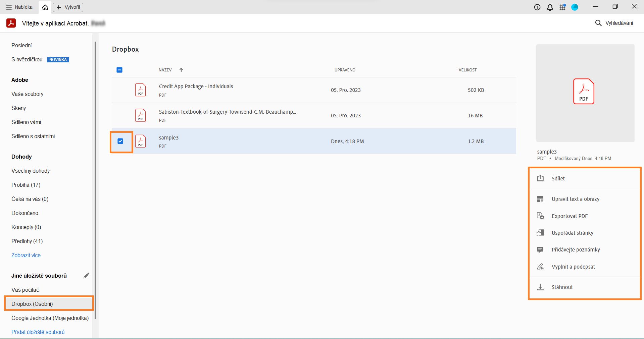
Task: Open Vyhledávání search
Action: 614,23
